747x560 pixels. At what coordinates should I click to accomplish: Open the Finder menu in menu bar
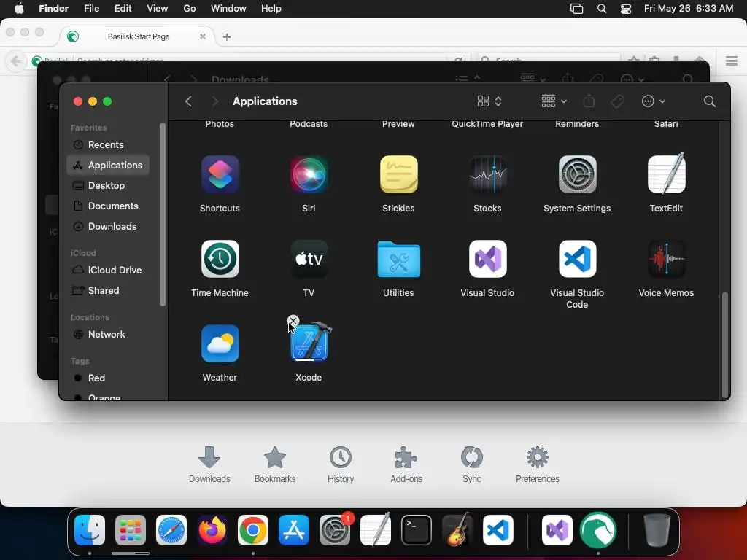tap(53, 9)
